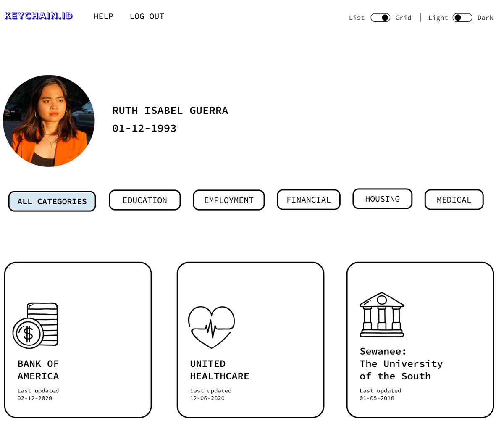504x429 pixels.
Task: Toggle the List/Grid view switch
Action: click(x=381, y=18)
